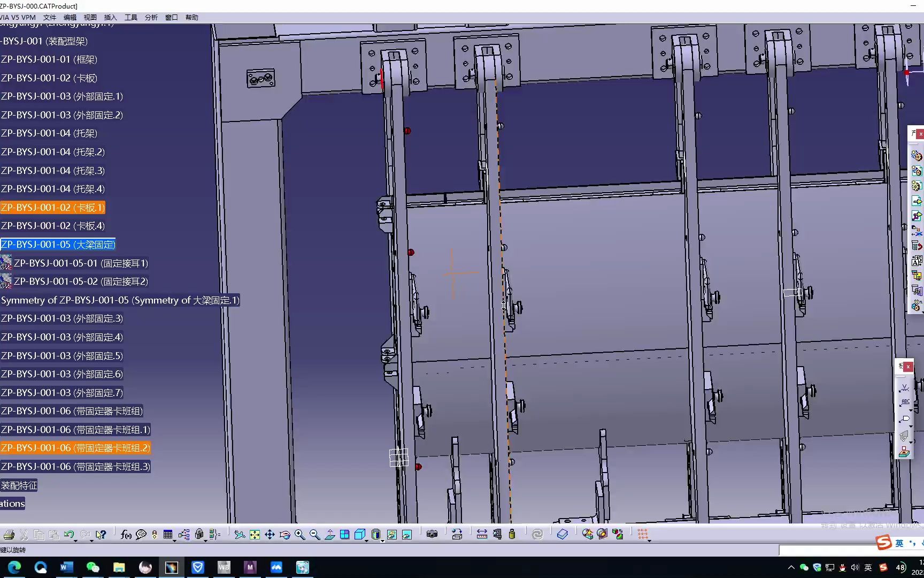Close the upper right floating toolbar

pos(920,134)
